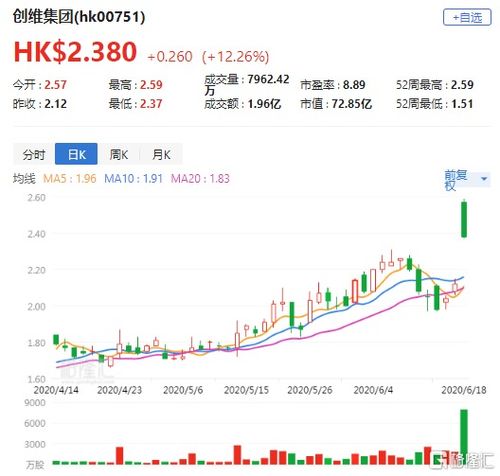The height and width of the screenshot is (476, 500).
Task: Click the 2020/5/6 date axis label
Action: [183, 390]
